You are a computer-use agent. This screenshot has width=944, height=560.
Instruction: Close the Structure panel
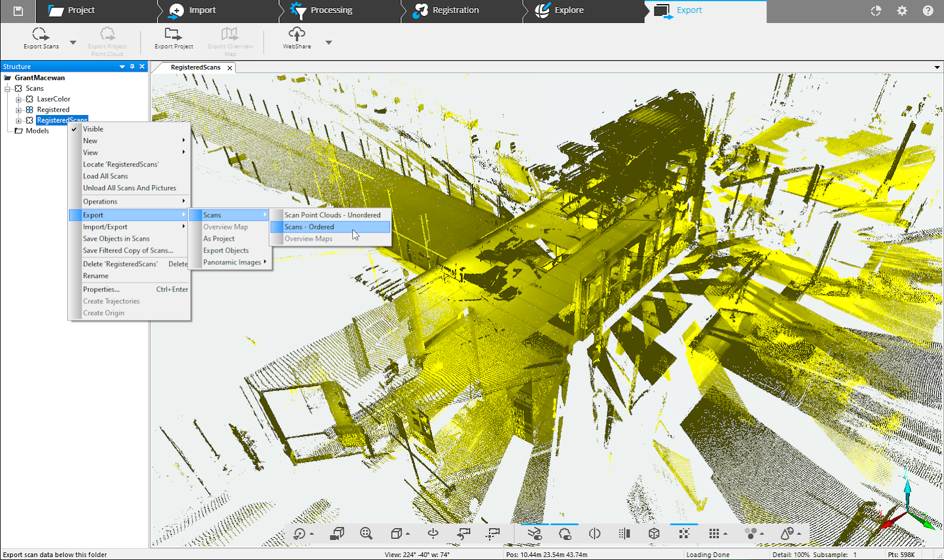pyautogui.click(x=142, y=67)
